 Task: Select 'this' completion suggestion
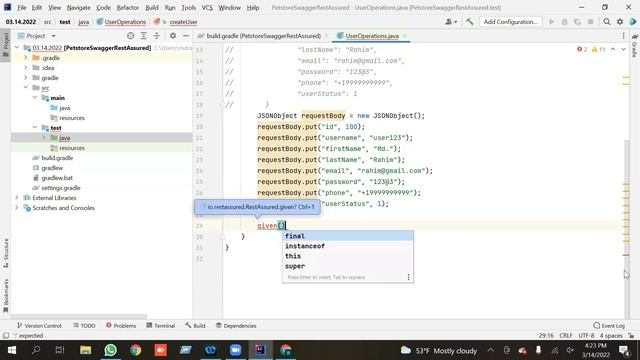348,256
